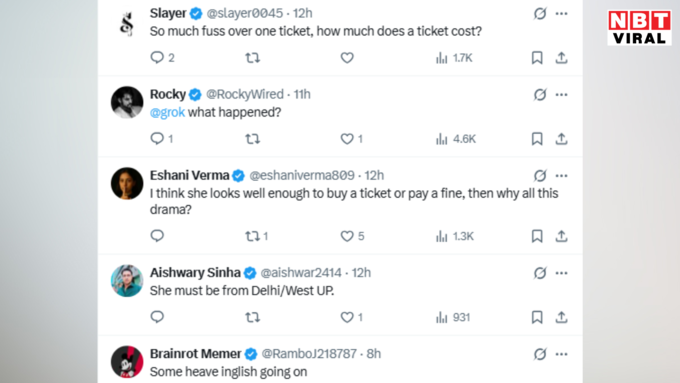Click the NBT Viral logo
This screenshot has width=680, height=383.
pyautogui.click(x=640, y=27)
